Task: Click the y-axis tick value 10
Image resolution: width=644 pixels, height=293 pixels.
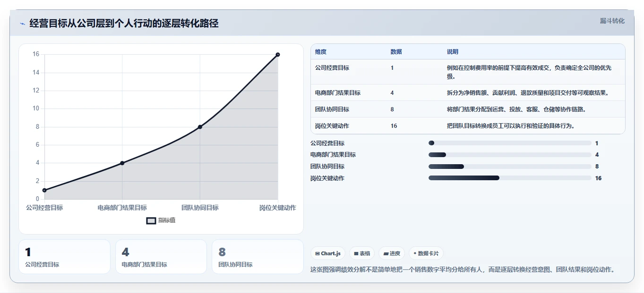Action: (36, 109)
